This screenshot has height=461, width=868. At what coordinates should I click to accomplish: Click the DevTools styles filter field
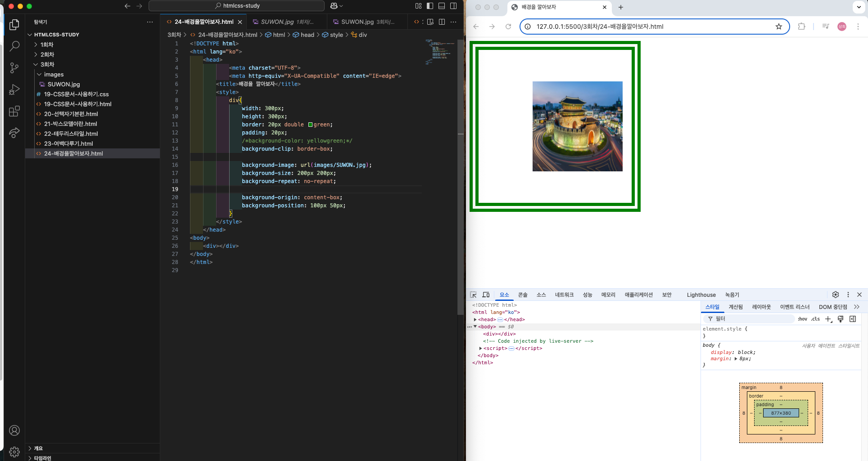[749, 319]
